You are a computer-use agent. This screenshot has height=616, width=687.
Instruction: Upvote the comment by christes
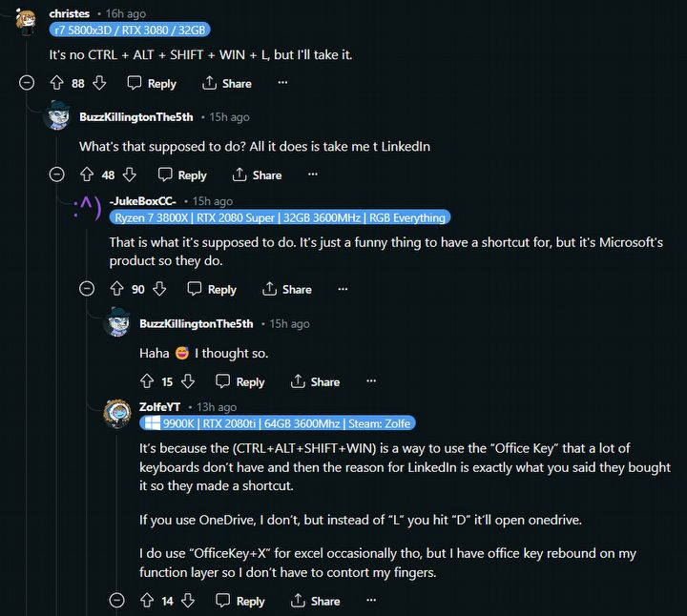point(54,84)
